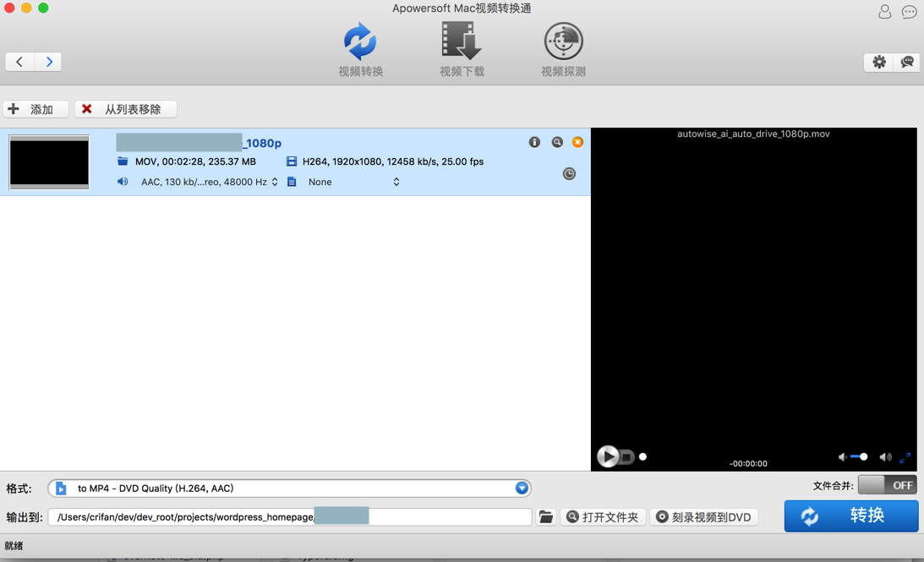Open the feedback chat bubble icon
924x562 pixels.
(x=907, y=62)
